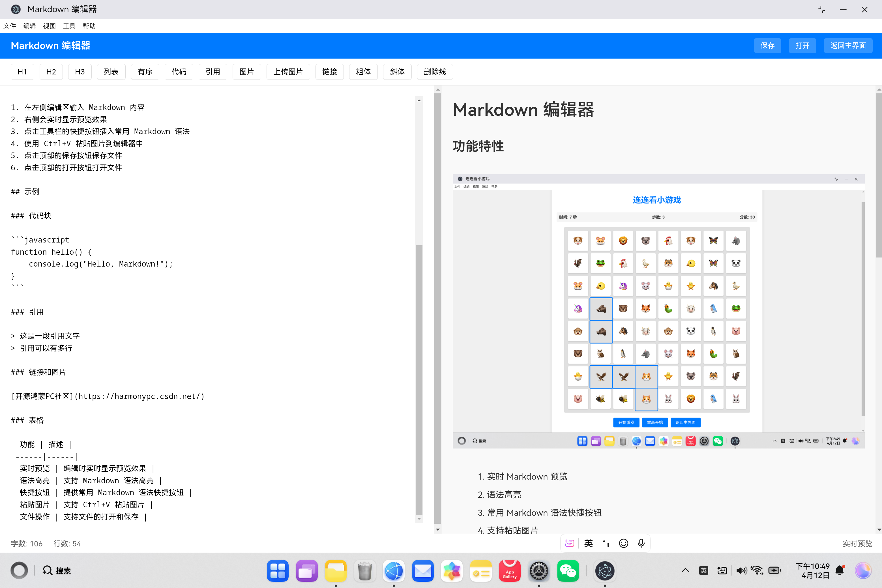Launch WeChat from the dock
The height and width of the screenshot is (588, 882).
[x=568, y=570]
